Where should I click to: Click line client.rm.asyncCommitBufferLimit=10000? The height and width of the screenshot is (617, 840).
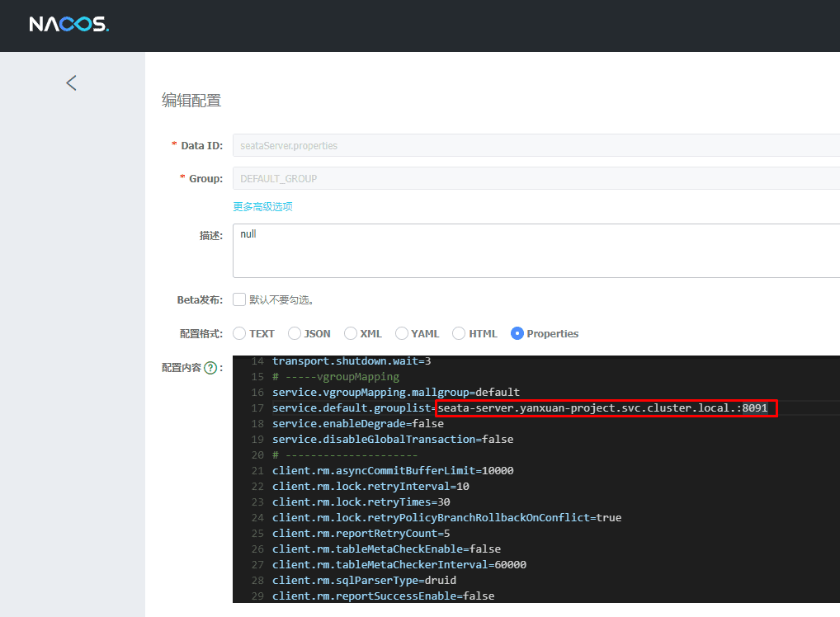pos(393,471)
